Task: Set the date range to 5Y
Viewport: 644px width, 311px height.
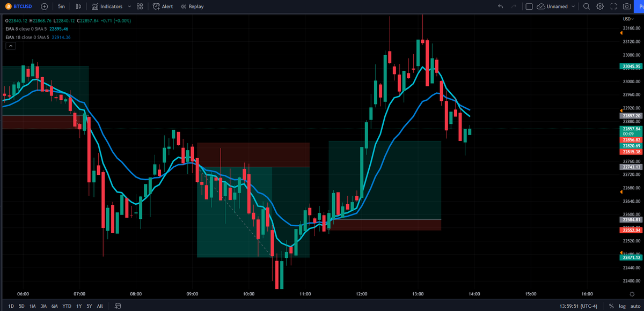Action: pyautogui.click(x=89, y=306)
